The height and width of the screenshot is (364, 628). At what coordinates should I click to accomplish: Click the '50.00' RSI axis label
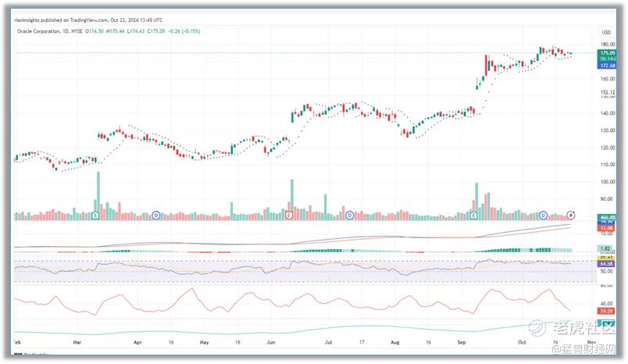607,272
